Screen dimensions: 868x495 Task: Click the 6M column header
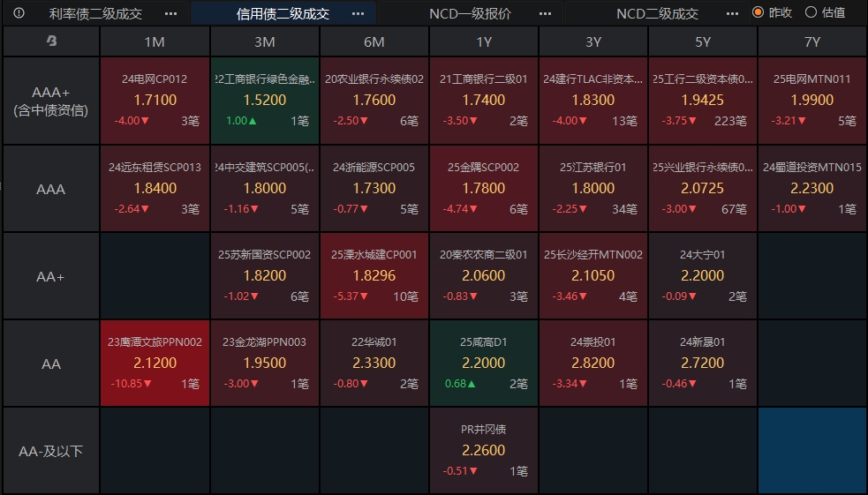(374, 41)
